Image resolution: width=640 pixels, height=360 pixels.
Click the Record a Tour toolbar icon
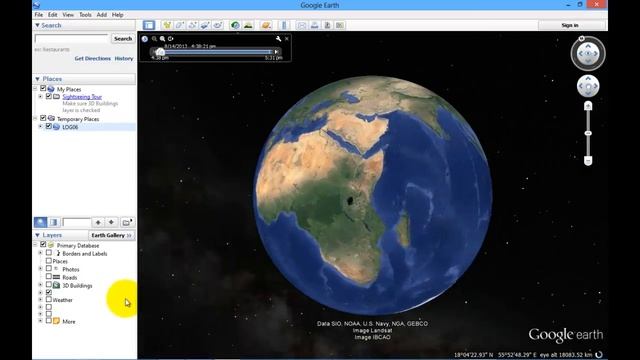218,25
